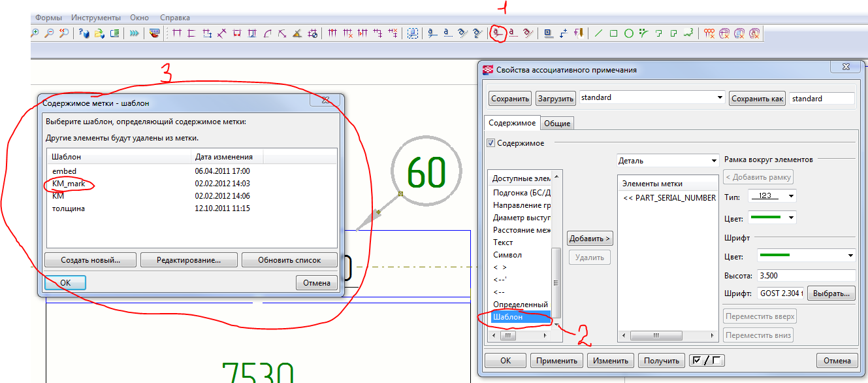The image size is (868, 383).
Task: Click the triple blue arrows toolbar icon
Action: [x=134, y=33]
